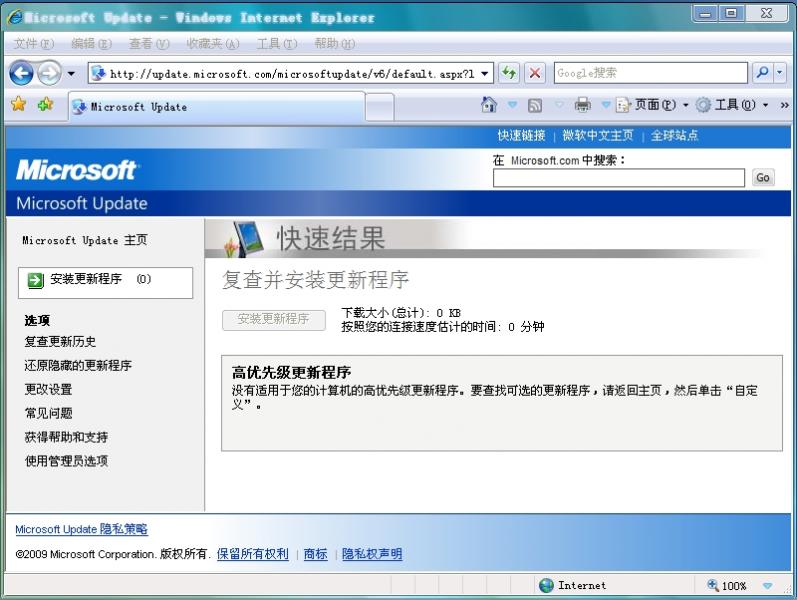Click 隐私权声明 footer link
The height and width of the screenshot is (600, 797).
372,554
